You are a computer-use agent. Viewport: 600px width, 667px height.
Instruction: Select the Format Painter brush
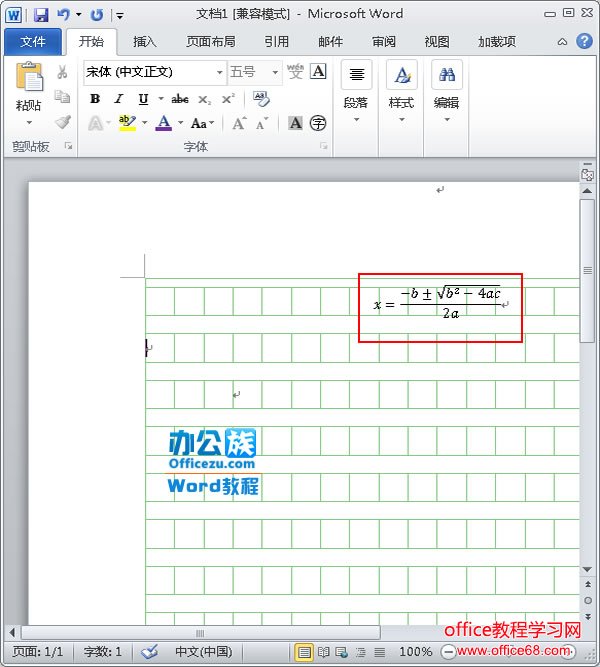click(63, 122)
